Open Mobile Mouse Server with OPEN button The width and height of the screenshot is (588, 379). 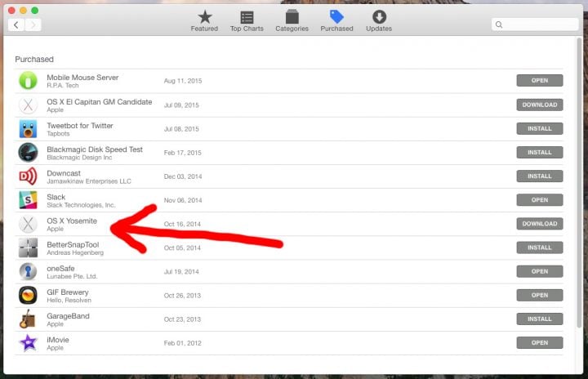point(540,80)
